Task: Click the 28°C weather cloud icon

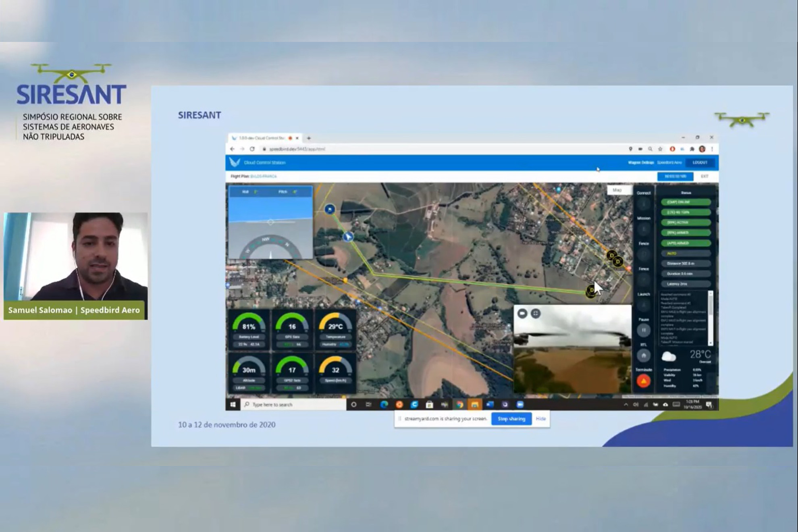Action: pyautogui.click(x=669, y=357)
